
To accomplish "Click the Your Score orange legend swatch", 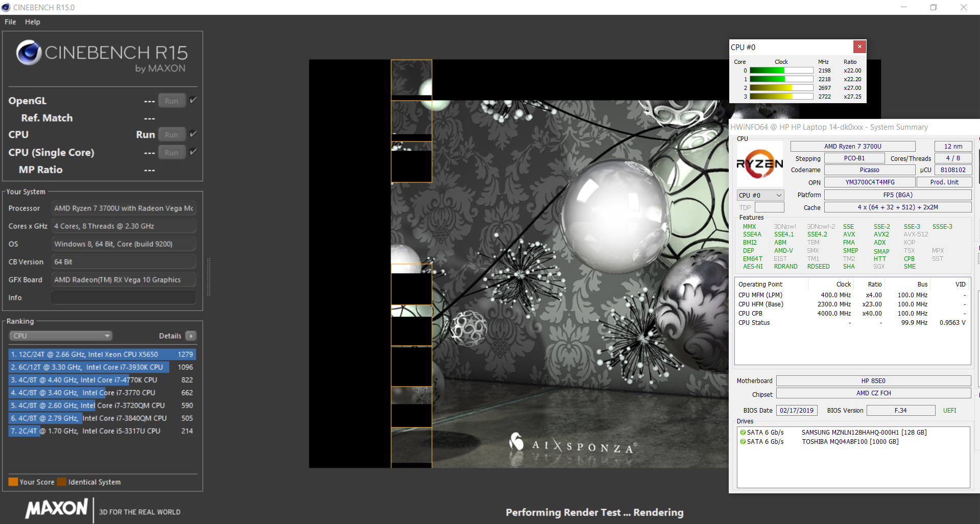I will pyautogui.click(x=13, y=482).
